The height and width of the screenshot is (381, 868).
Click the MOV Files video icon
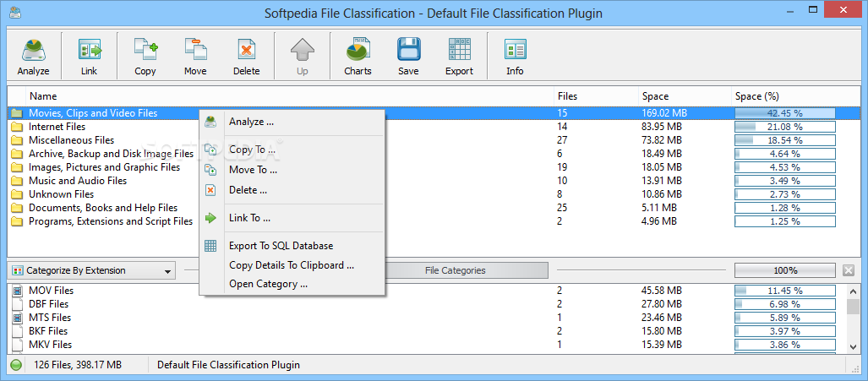[x=17, y=291]
